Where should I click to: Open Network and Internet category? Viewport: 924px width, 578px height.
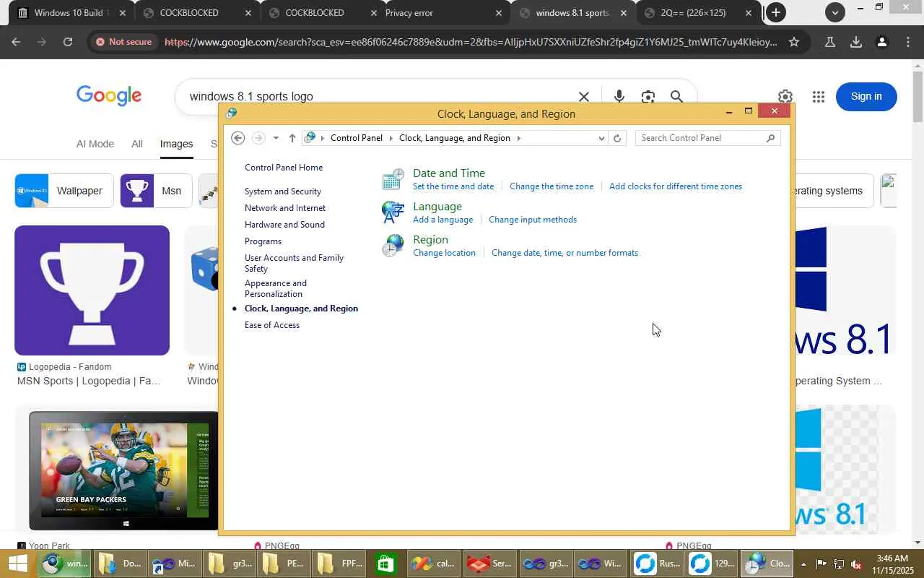tap(285, 208)
